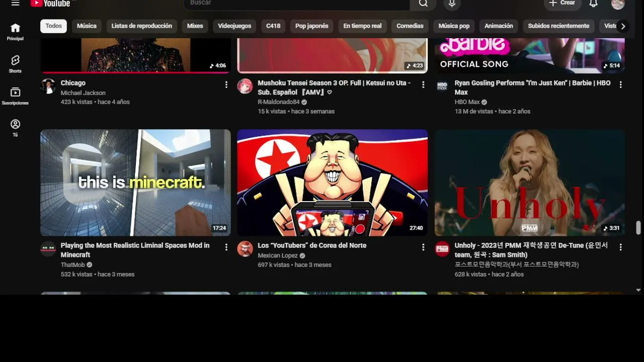Click in the Buscar search field
644x362 pixels.
coord(297,4)
